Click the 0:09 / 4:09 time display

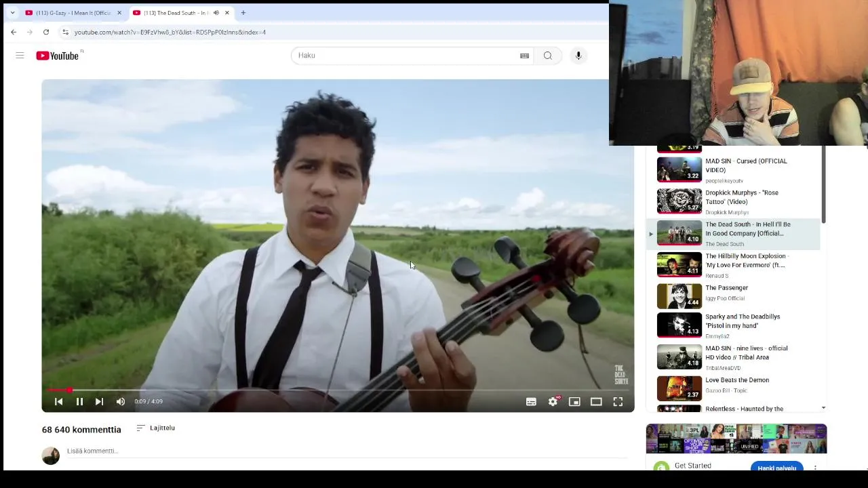[149, 401]
